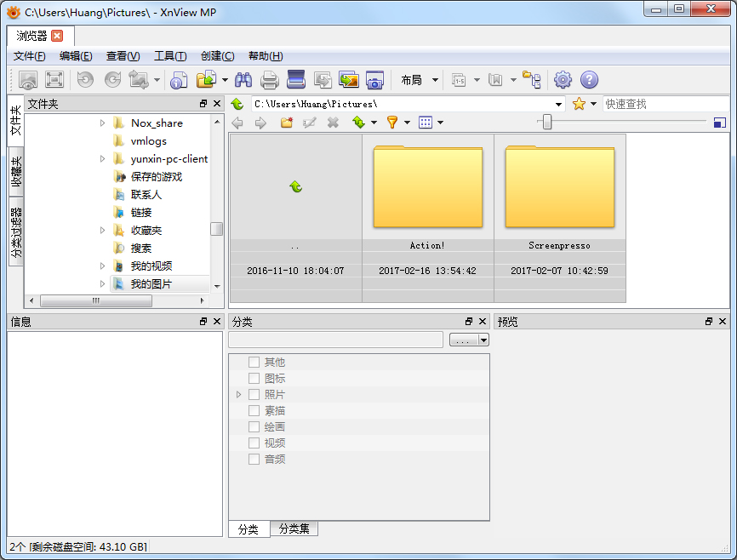Click the file properties info icon
This screenshot has height=560, width=737.
[x=179, y=80]
